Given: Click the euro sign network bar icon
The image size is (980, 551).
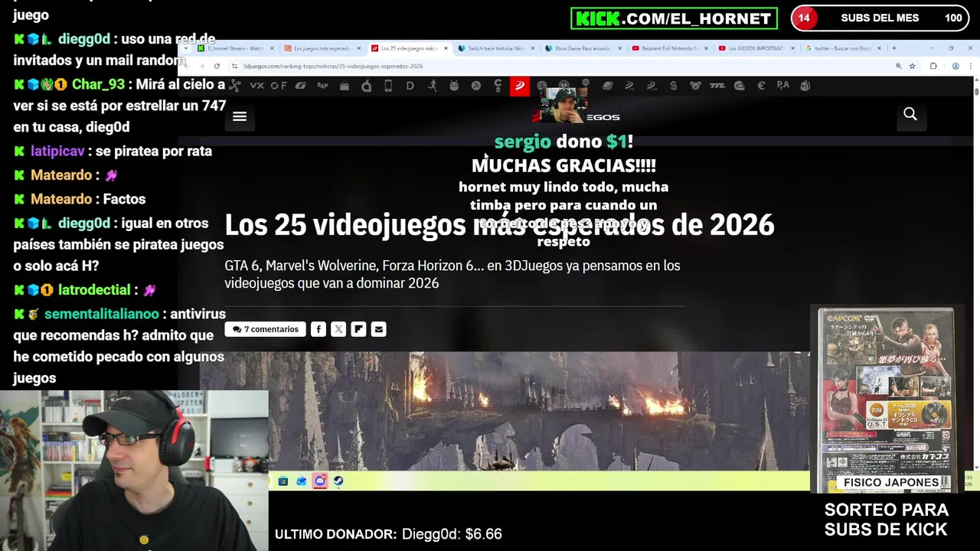Looking at the screenshot, I should tap(761, 86).
